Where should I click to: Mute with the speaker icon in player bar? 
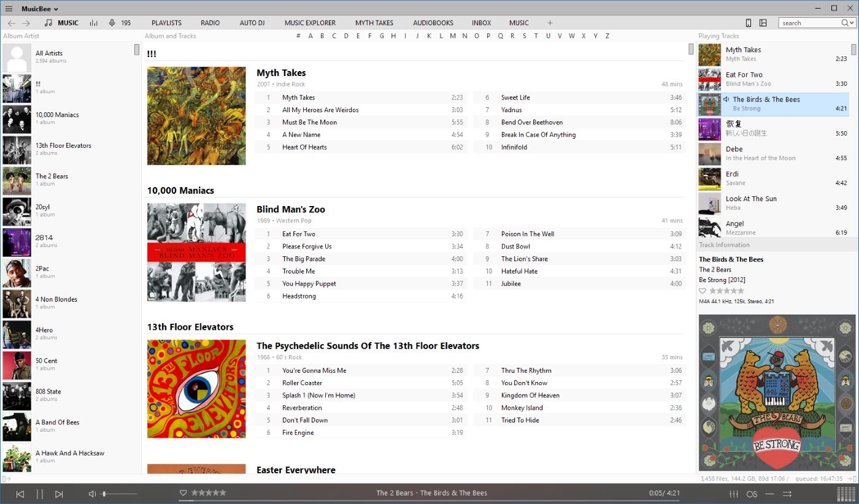92,494
